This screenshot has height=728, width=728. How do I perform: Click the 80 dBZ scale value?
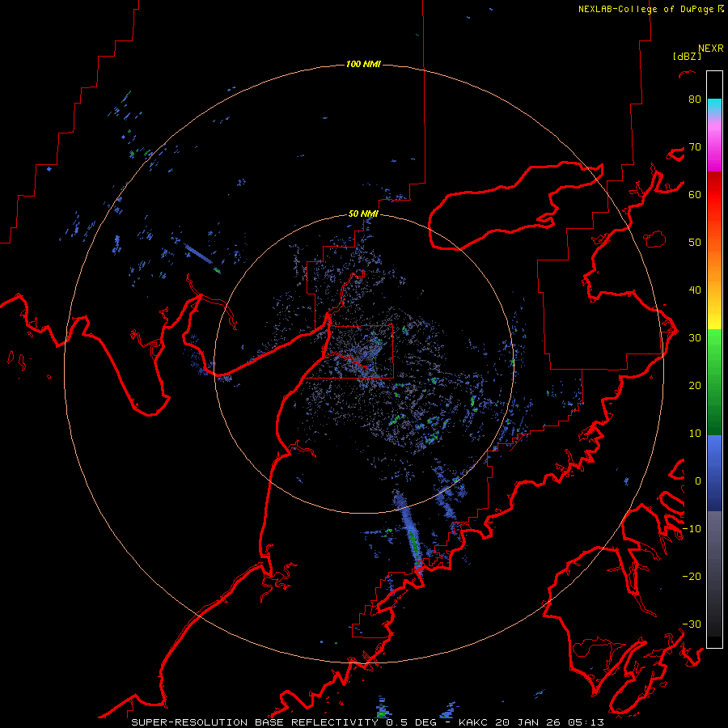click(x=695, y=99)
